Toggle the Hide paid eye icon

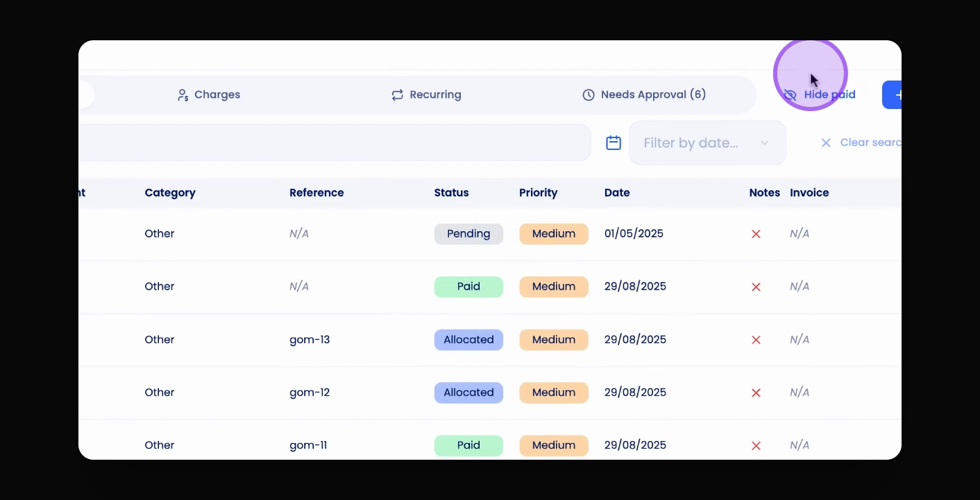coord(790,95)
